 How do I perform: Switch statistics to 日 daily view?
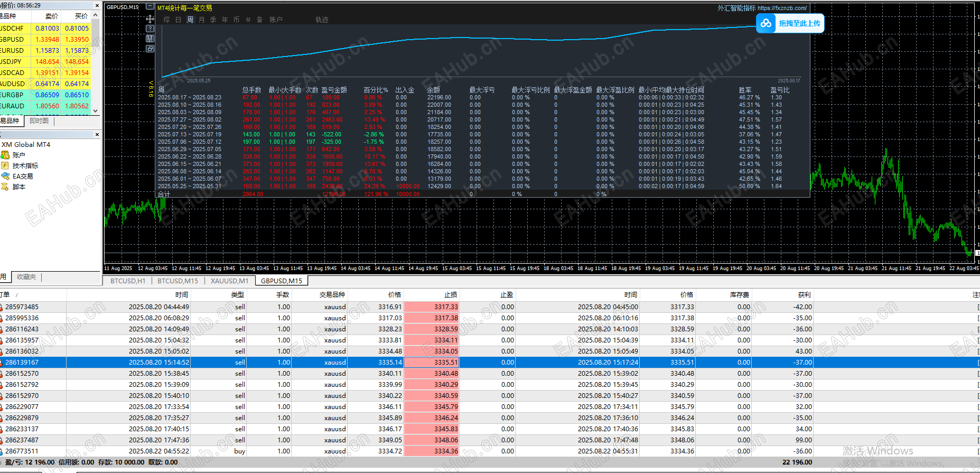tap(178, 20)
